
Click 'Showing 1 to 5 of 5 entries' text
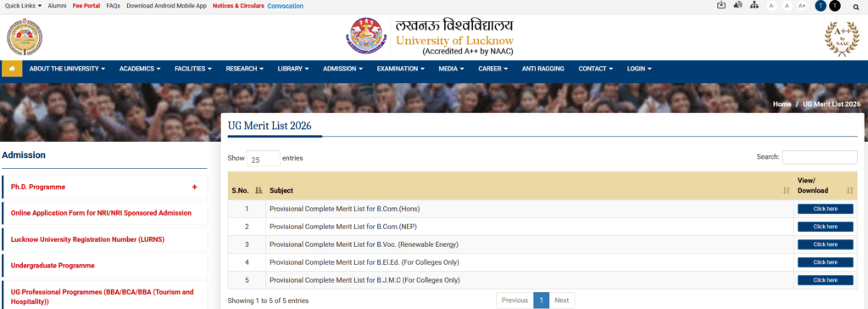coord(269,301)
